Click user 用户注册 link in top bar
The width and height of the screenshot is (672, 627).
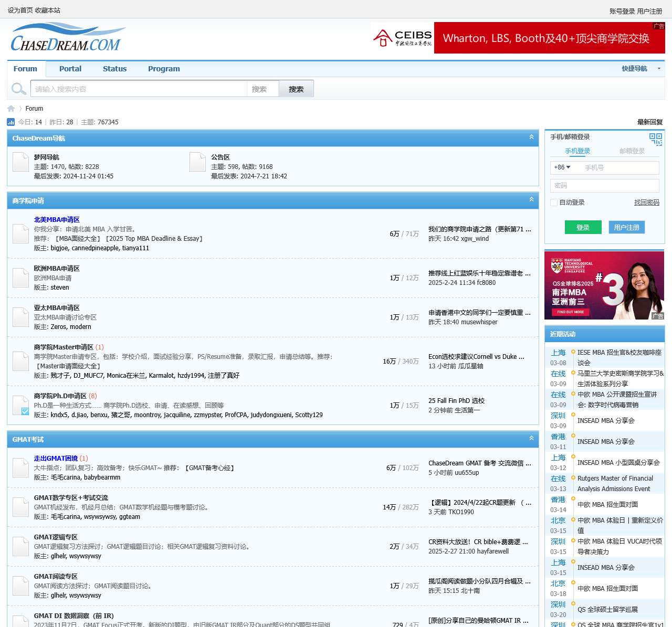click(x=650, y=11)
